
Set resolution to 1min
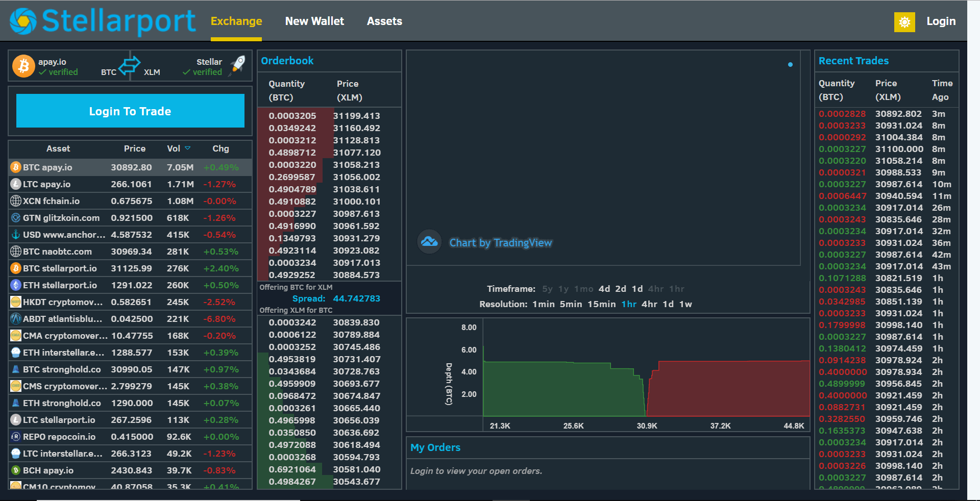click(x=543, y=304)
